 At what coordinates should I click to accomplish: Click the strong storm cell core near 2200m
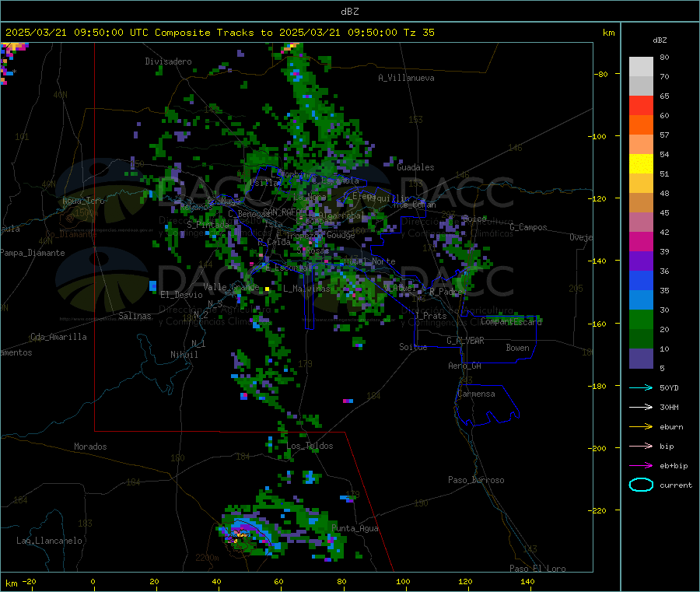point(240,534)
